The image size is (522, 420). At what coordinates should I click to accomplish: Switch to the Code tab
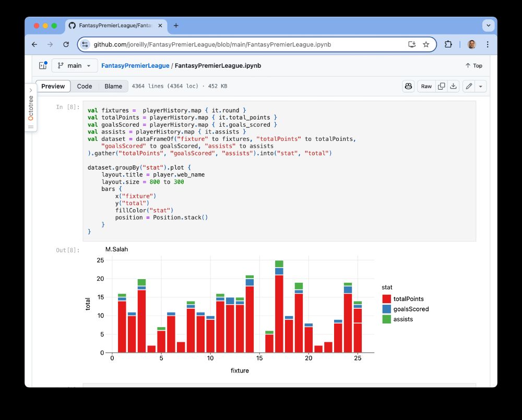tap(84, 86)
